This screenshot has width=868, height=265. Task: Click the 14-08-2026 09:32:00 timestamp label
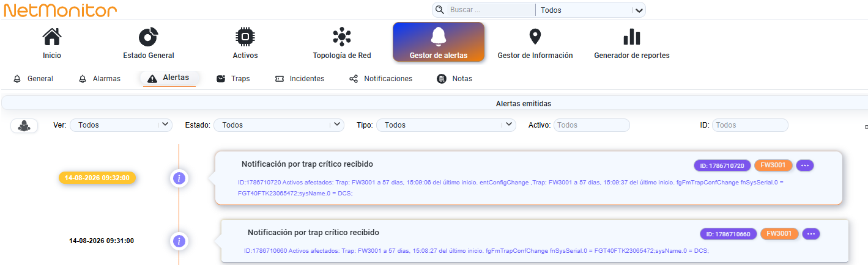coord(98,178)
